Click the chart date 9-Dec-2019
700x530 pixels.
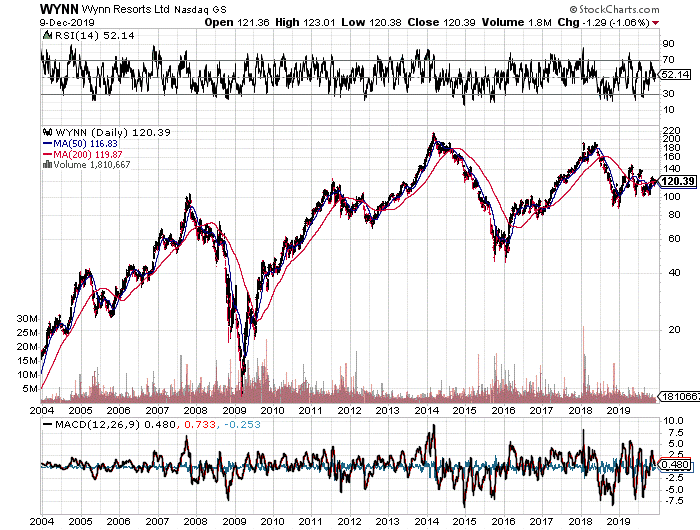point(67,22)
